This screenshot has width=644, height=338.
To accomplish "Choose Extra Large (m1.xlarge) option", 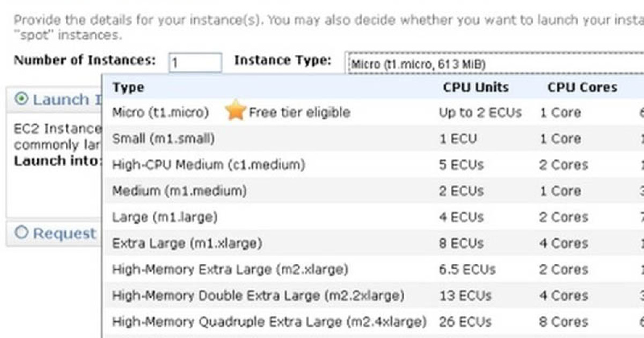I will 187,244.
